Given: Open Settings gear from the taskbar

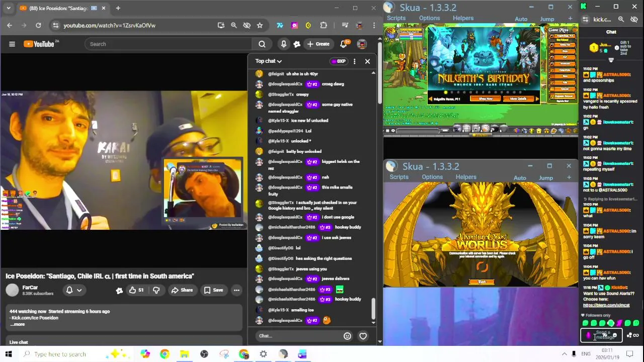Looking at the screenshot, I should pos(263,354).
